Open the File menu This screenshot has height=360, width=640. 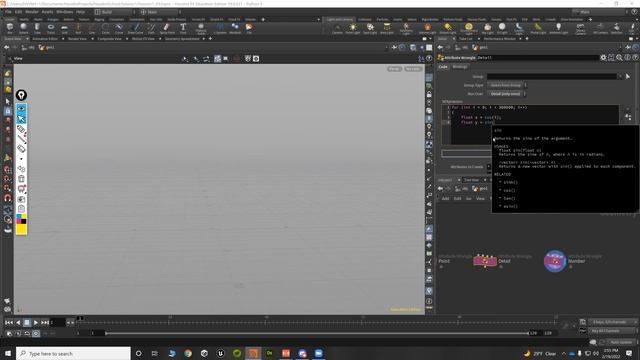(x=8, y=12)
